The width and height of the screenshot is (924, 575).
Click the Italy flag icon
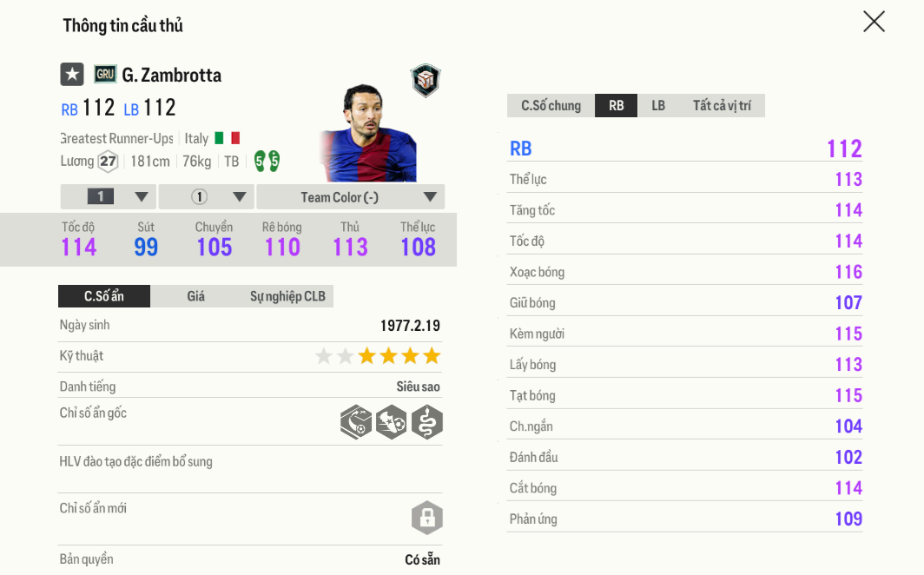click(227, 138)
